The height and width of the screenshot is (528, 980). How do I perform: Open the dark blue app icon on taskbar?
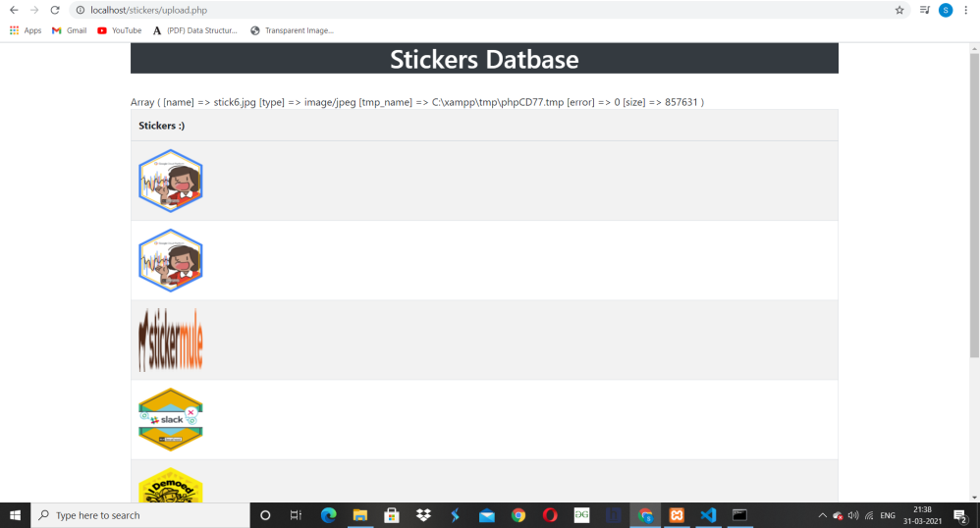(x=613, y=515)
